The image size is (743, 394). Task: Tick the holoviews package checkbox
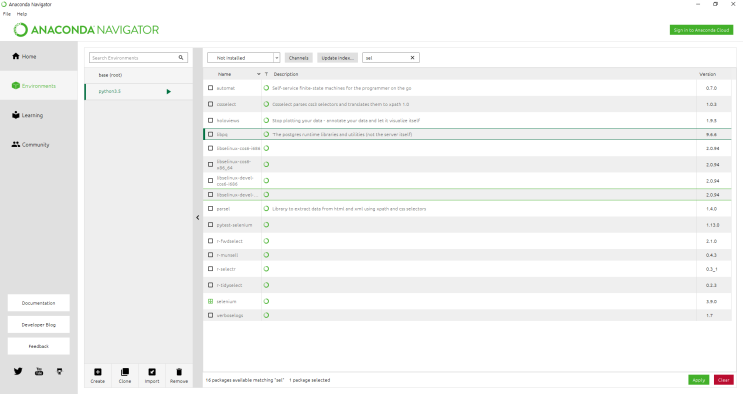[210, 120]
